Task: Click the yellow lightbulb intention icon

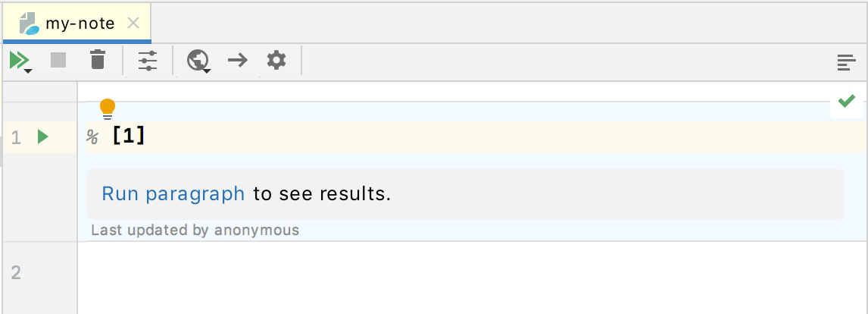Action: 108,108
